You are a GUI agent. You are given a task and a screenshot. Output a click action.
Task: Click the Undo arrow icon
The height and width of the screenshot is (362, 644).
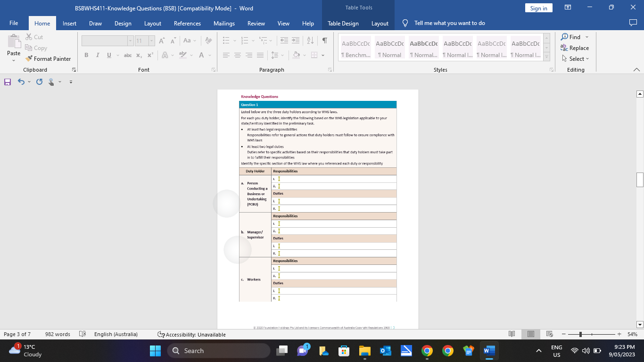point(21,82)
